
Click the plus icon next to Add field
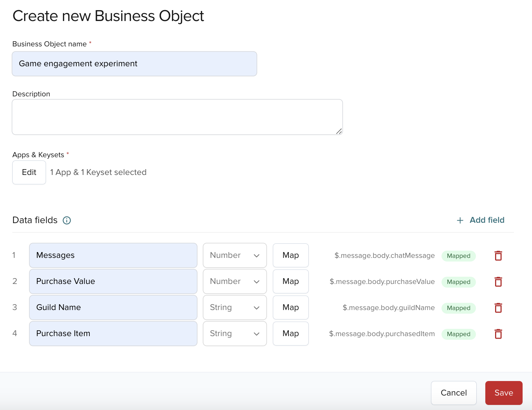tap(460, 220)
